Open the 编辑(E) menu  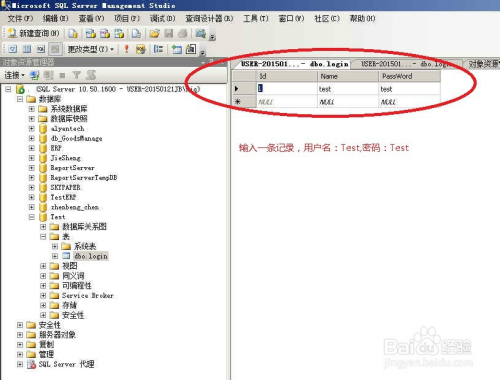55,18
